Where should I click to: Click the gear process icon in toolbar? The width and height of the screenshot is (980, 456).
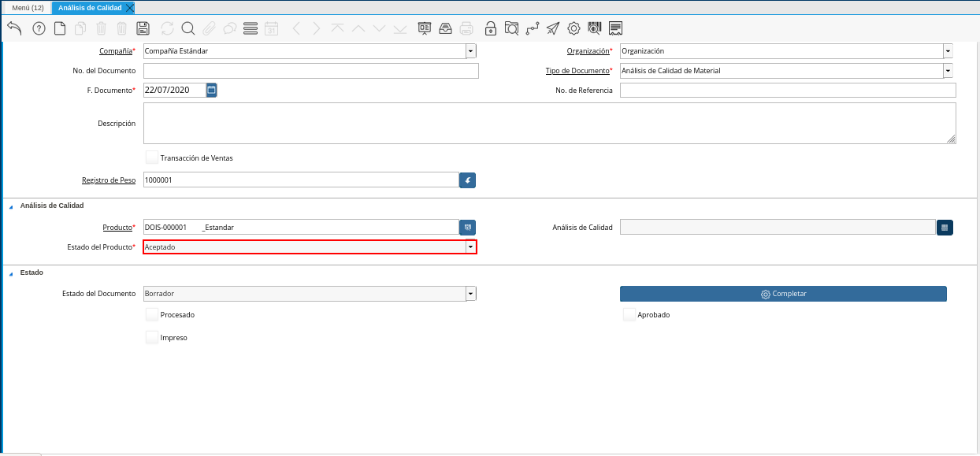coord(574,28)
